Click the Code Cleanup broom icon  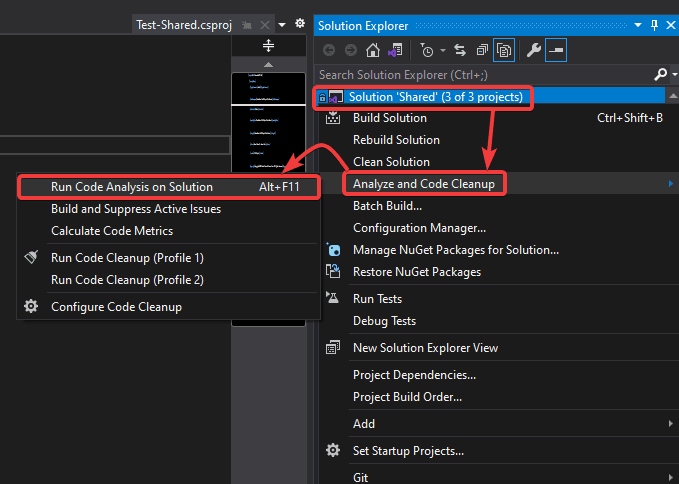(x=31, y=257)
